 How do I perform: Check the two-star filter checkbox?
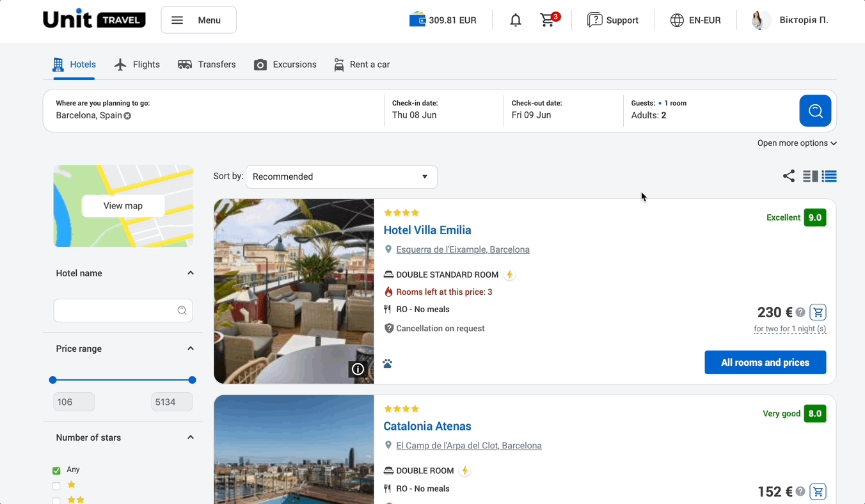tap(56, 500)
